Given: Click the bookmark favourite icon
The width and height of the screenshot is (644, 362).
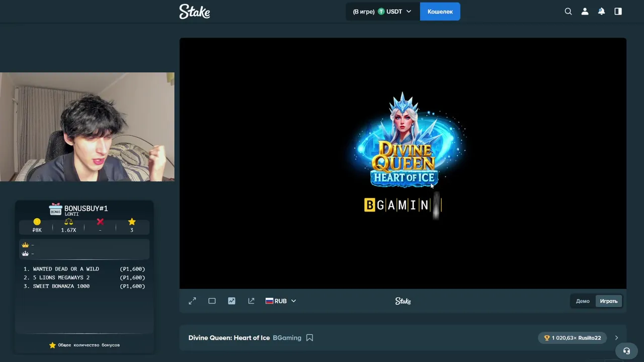Looking at the screenshot, I should [309, 338].
